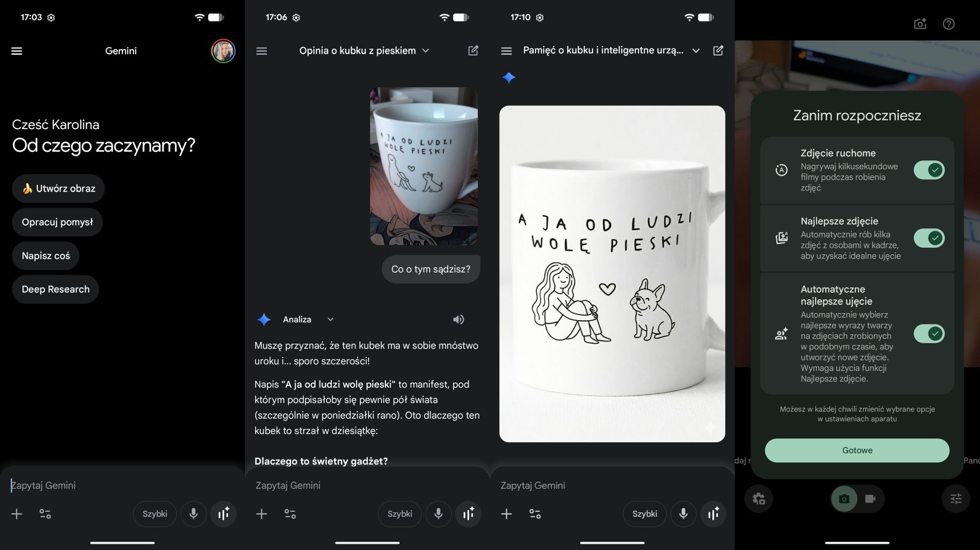Viewport: 980px width, 550px height.
Task: Tap the Utwórz obraz chip
Action: point(58,188)
